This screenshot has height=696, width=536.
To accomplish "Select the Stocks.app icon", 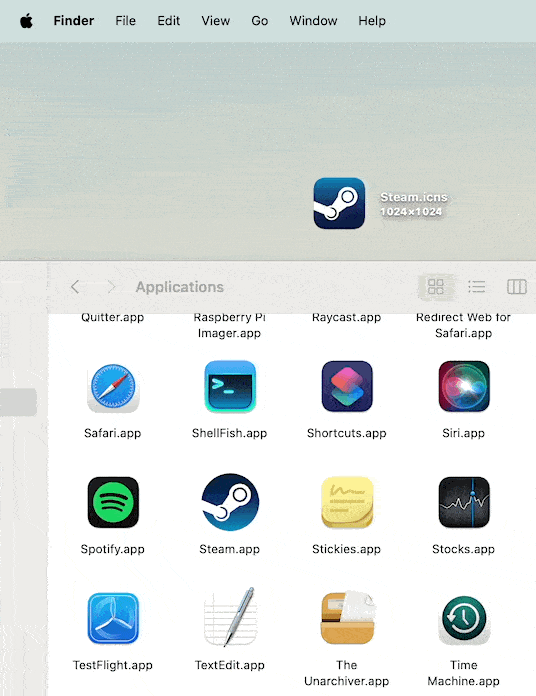I will (464, 502).
